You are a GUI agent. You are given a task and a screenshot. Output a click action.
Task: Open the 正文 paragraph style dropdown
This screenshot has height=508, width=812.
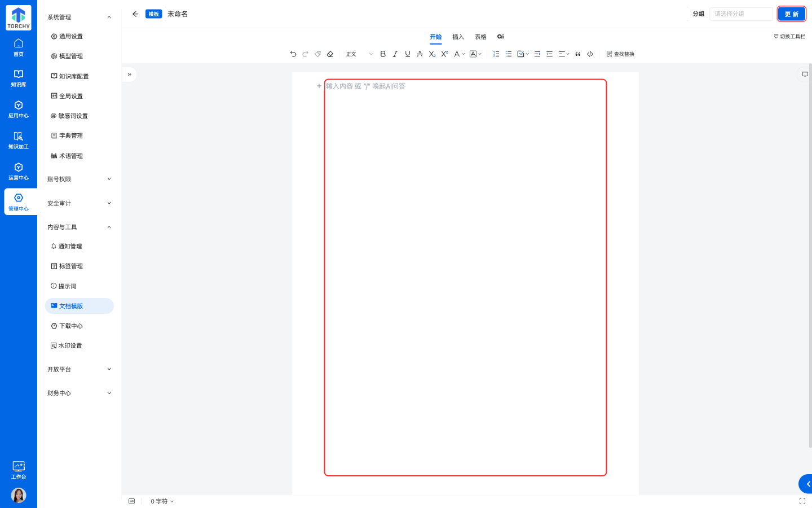tap(359, 54)
